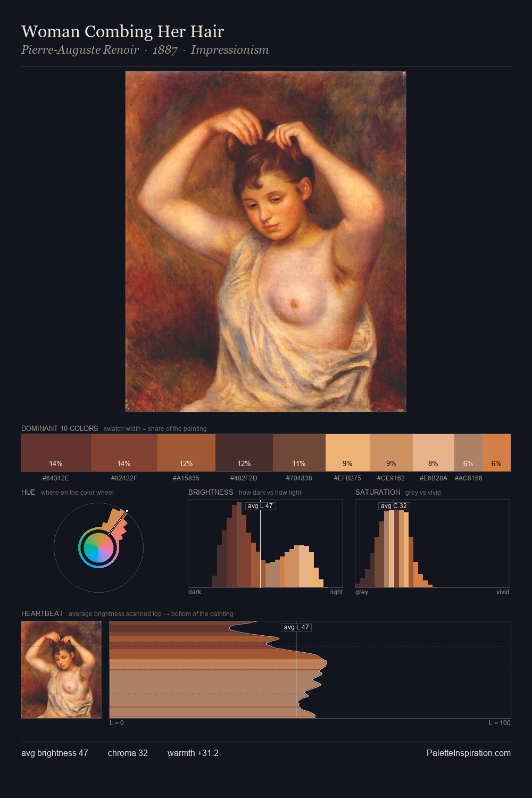Click the hex label #482F2D
This screenshot has width=532, height=798.
244,478
